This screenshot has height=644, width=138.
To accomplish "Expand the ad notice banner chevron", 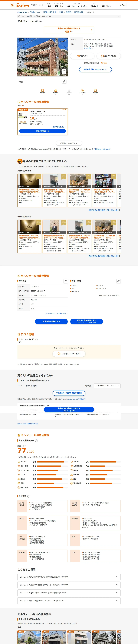I will [119, 16].
